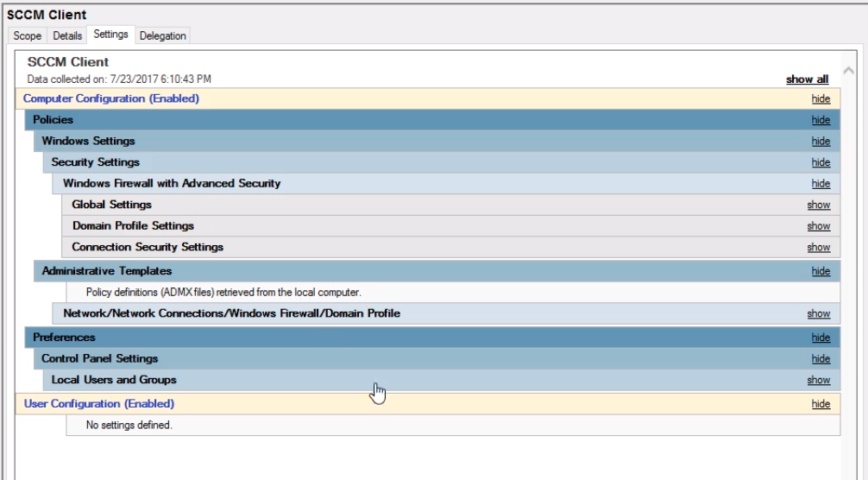Click the Network/Network Connections/Windows Firewall/Domain Profile heading
The height and width of the screenshot is (480, 868).
point(231,313)
